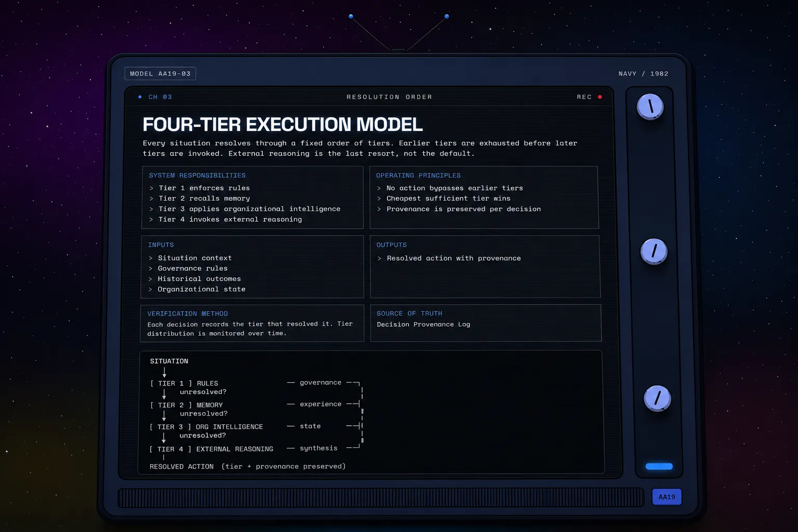This screenshot has width=798, height=532.
Task: Click the left antenna tip
Action: coord(351,17)
